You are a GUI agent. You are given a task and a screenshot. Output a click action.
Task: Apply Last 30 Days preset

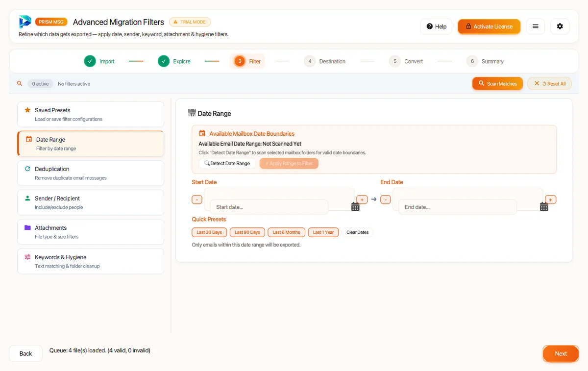coord(209,232)
